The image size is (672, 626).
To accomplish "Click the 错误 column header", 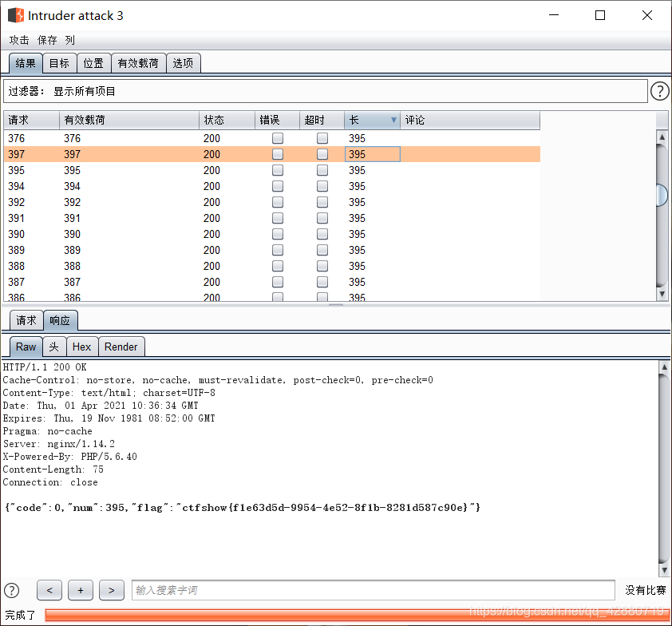I will [277, 120].
